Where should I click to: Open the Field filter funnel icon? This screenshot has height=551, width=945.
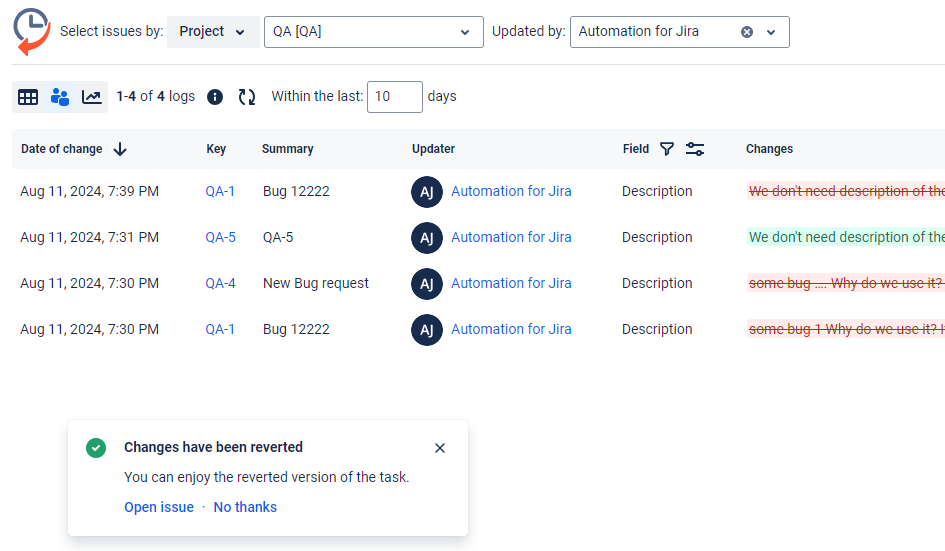pyautogui.click(x=667, y=149)
